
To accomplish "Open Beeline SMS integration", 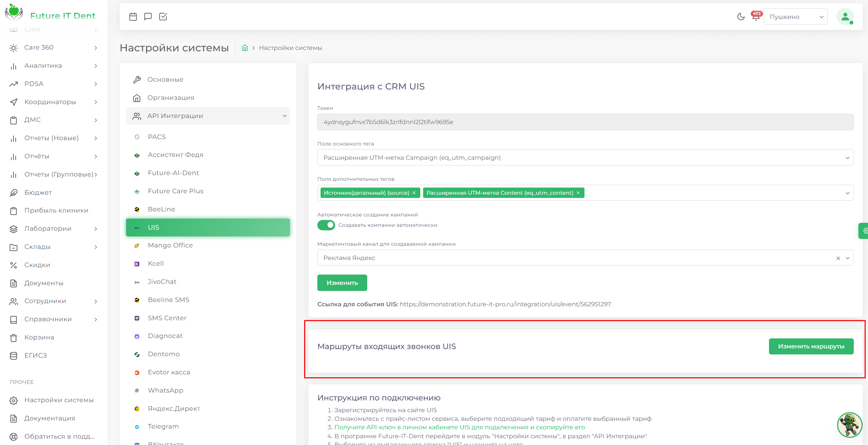I will [208, 300].
